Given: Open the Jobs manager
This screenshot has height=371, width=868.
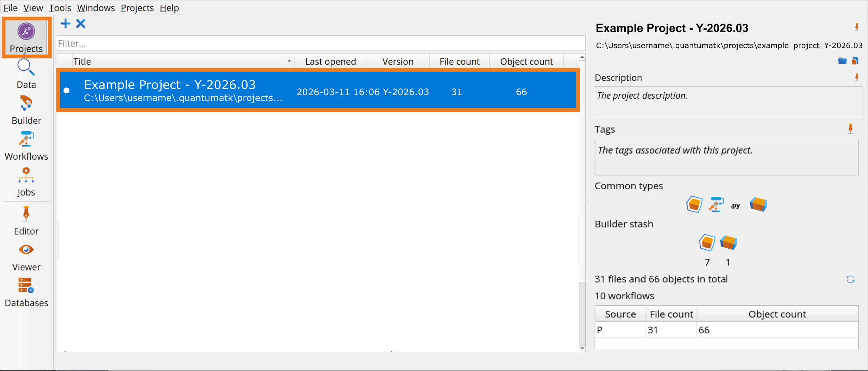Looking at the screenshot, I should click(x=26, y=181).
